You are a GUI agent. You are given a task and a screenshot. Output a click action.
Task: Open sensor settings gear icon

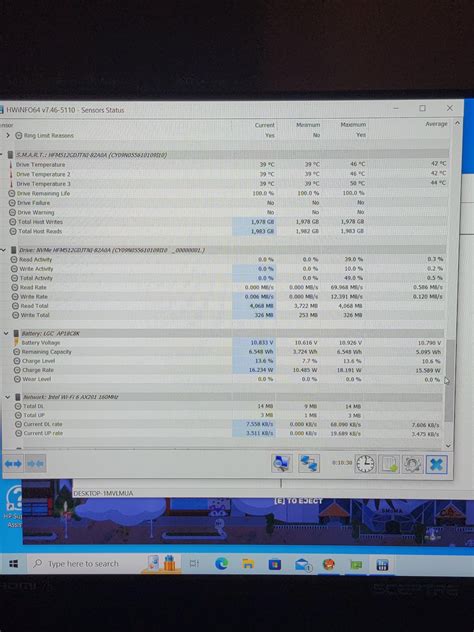412,464
